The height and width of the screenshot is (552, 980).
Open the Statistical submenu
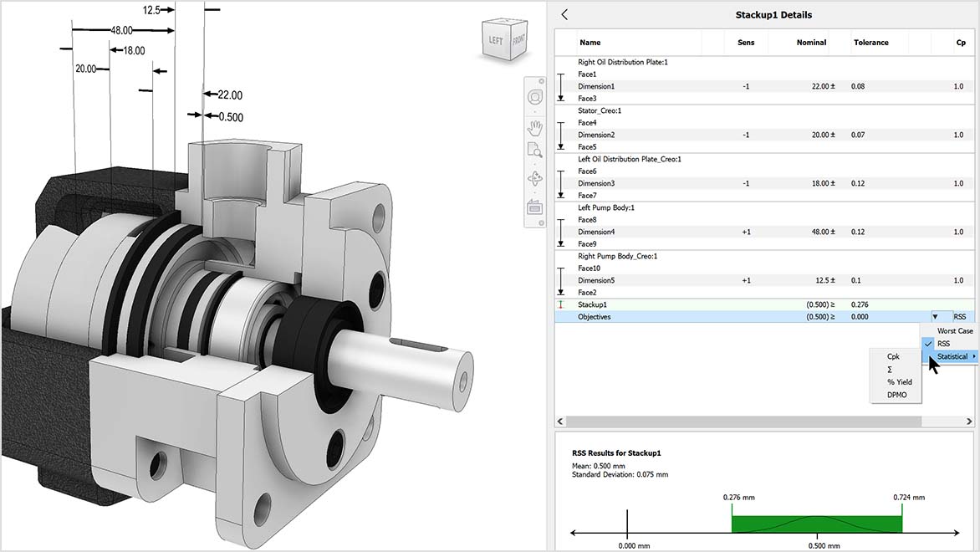(x=953, y=355)
